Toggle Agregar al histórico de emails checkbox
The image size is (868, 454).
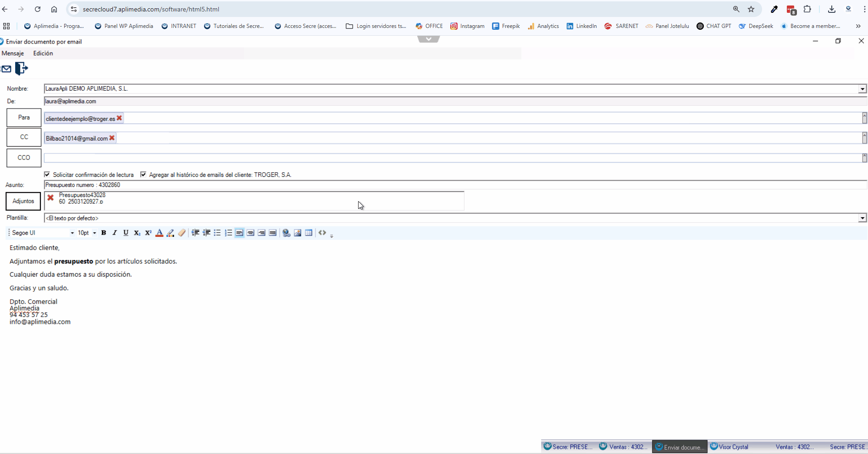pyautogui.click(x=144, y=175)
